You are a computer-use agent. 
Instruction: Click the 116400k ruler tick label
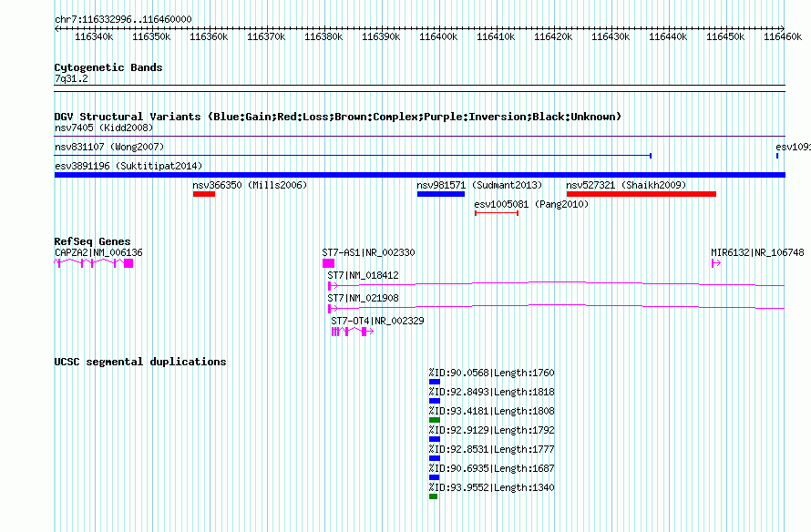[438, 37]
